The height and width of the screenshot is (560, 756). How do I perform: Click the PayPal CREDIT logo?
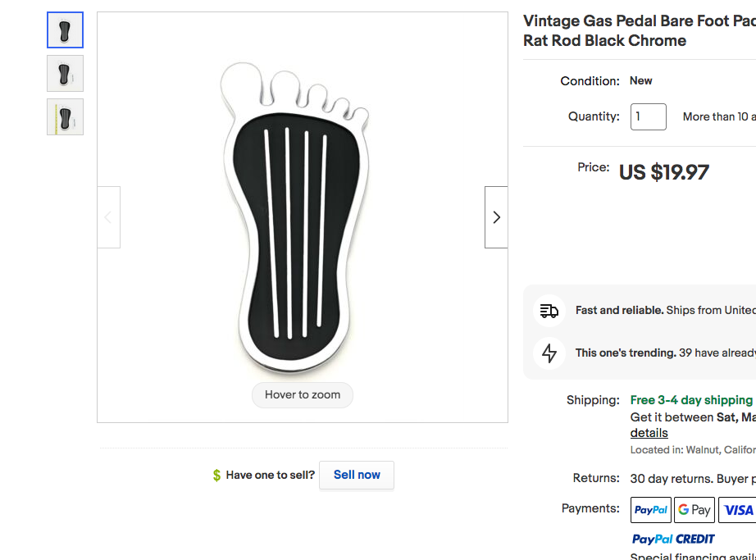[x=673, y=539]
